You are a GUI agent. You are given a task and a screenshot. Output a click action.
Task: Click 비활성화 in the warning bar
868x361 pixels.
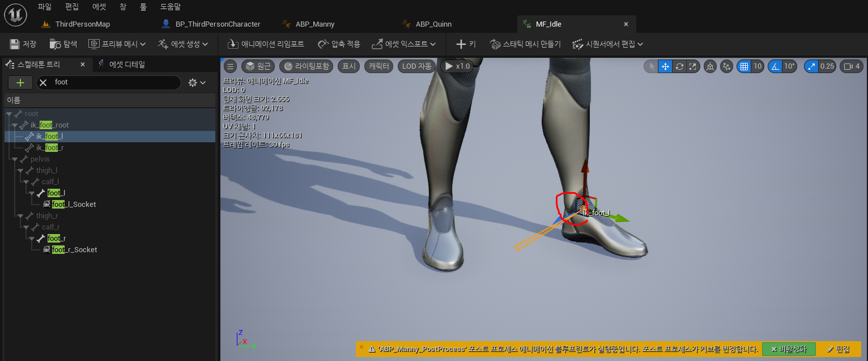(789, 349)
